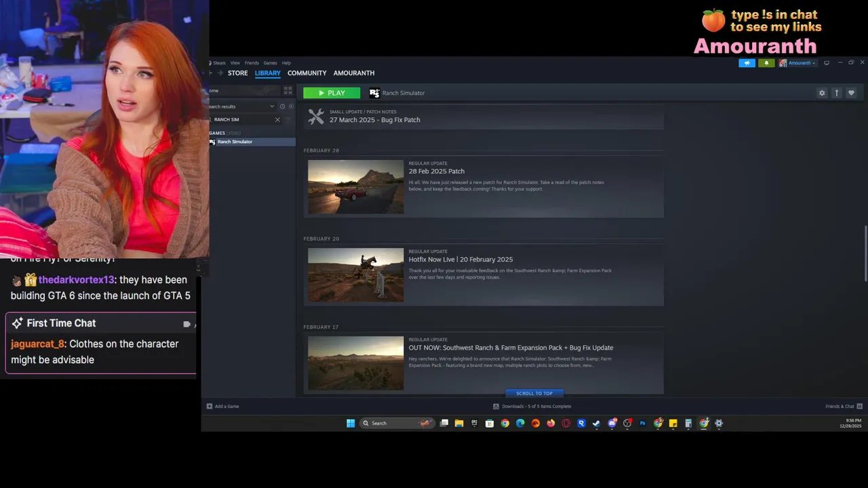This screenshot has height=488, width=868.
Task: Open the Games menu
Action: pyautogui.click(x=270, y=63)
